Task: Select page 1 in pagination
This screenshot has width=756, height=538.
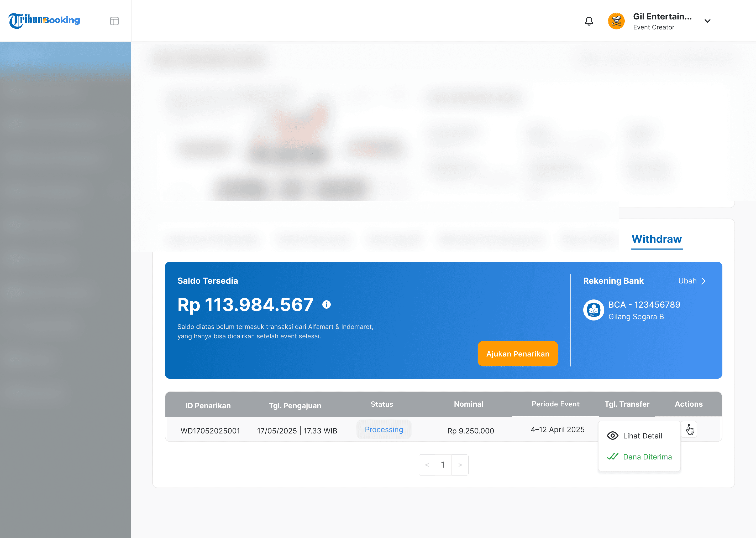Action: point(443,465)
